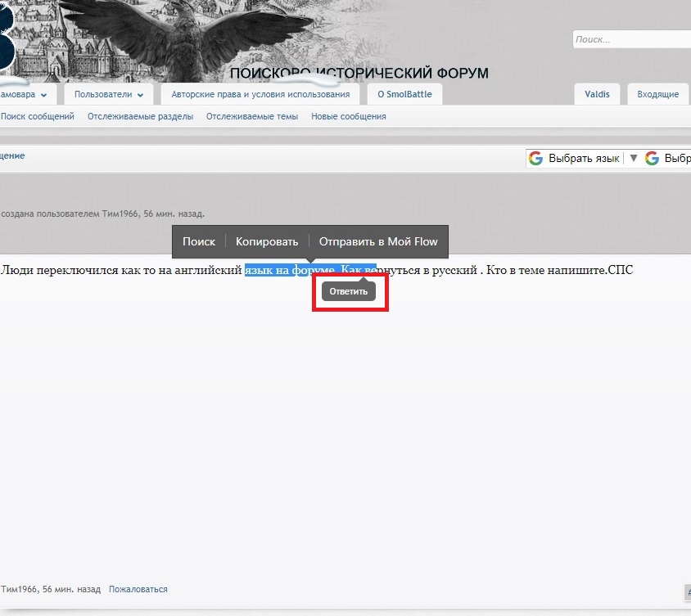This screenshot has height=616, width=691.
Task: Open the Пользователи dropdown menu
Action: [108, 94]
